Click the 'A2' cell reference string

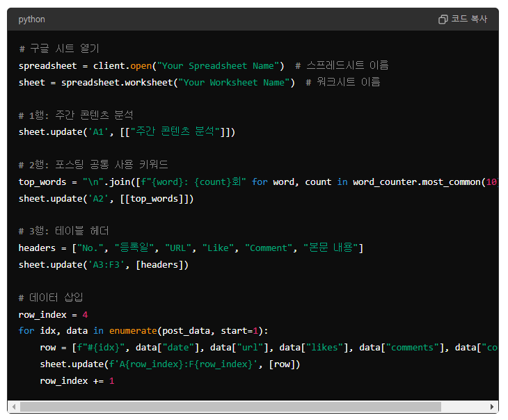click(99, 198)
